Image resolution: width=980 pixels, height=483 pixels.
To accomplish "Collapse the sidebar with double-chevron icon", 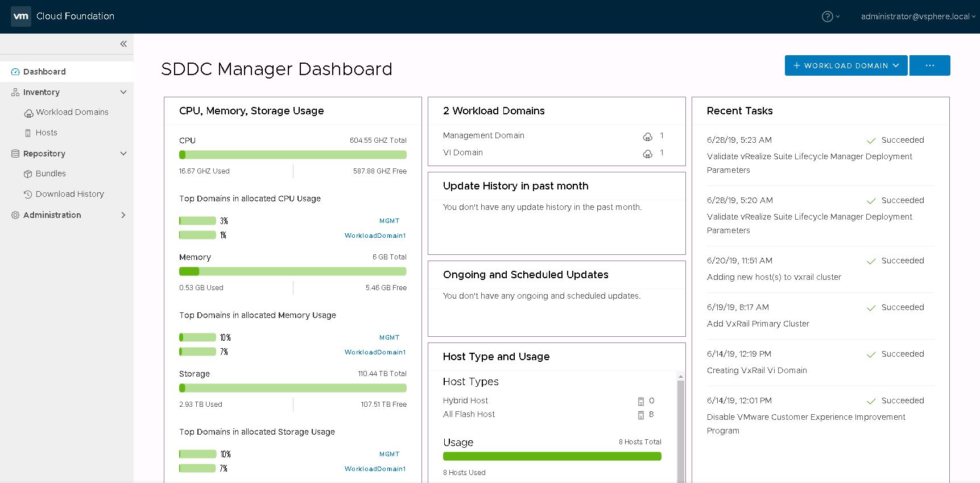I will coord(123,44).
